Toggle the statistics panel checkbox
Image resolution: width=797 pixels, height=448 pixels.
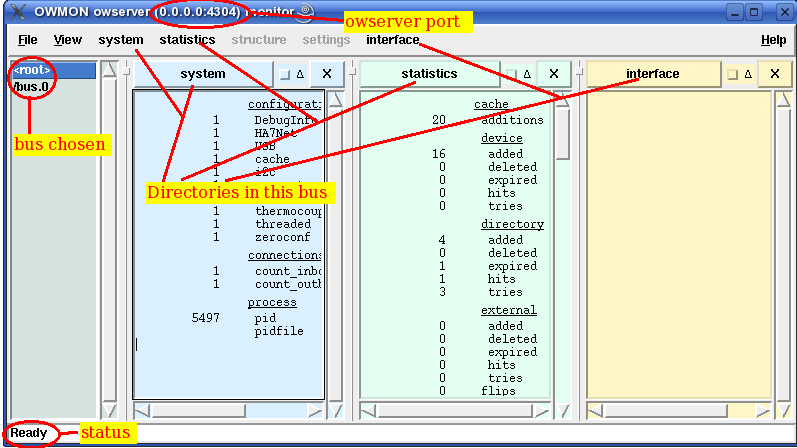point(511,75)
